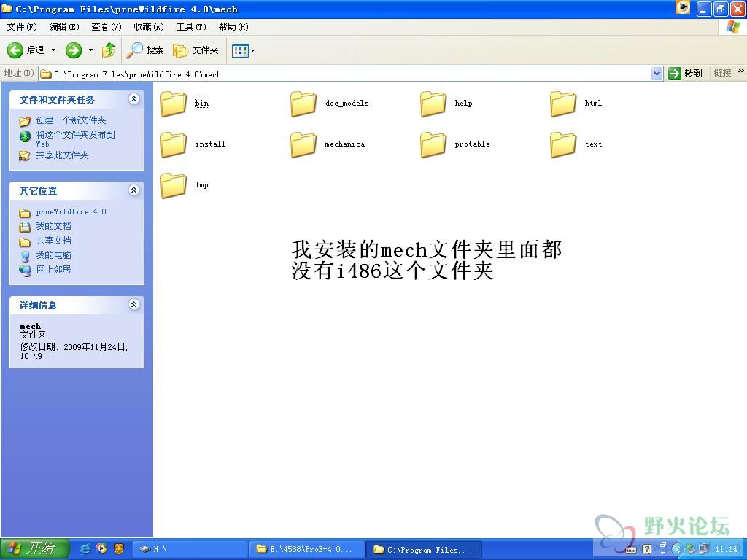Open the 文件 menu
The height and width of the screenshot is (560, 747).
pyautogui.click(x=22, y=27)
